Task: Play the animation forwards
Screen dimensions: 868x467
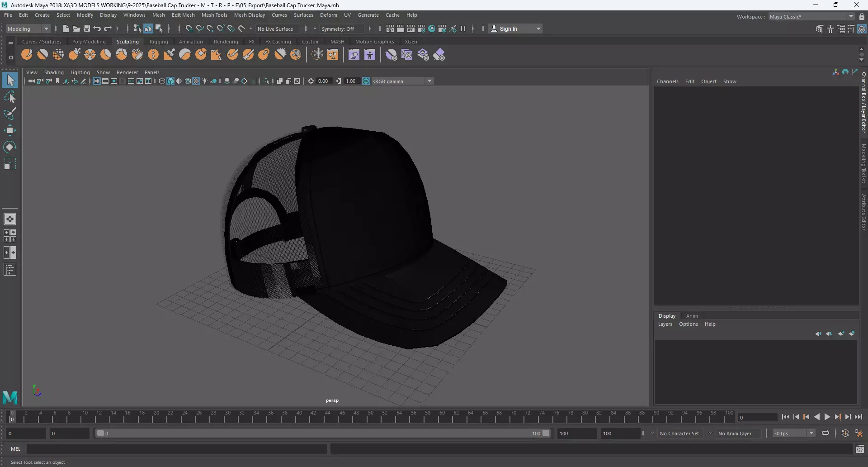Action: pyautogui.click(x=827, y=417)
